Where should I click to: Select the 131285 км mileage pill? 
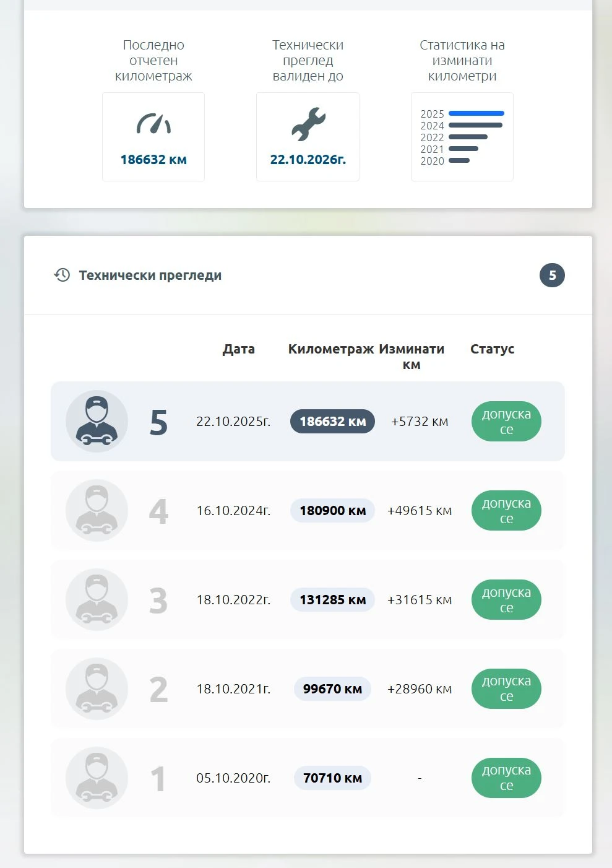click(x=332, y=600)
